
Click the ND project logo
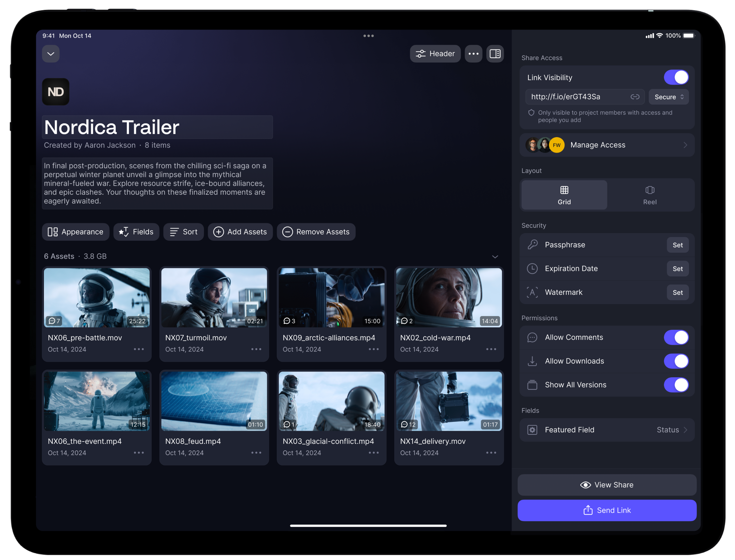(56, 92)
